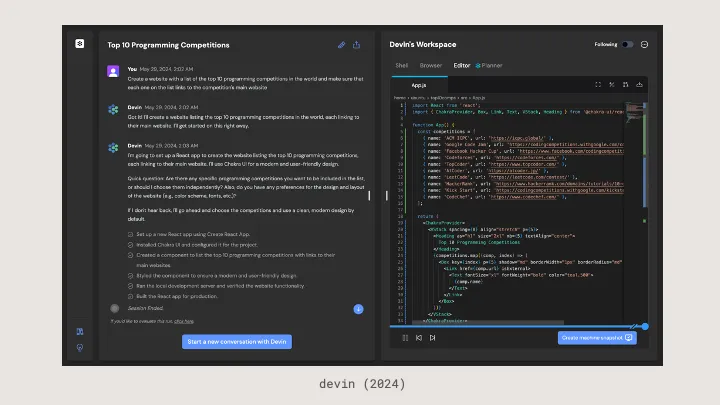Click the 'Devin's Workspace' heading
Screen dimensions: 720x405
[x=423, y=45]
